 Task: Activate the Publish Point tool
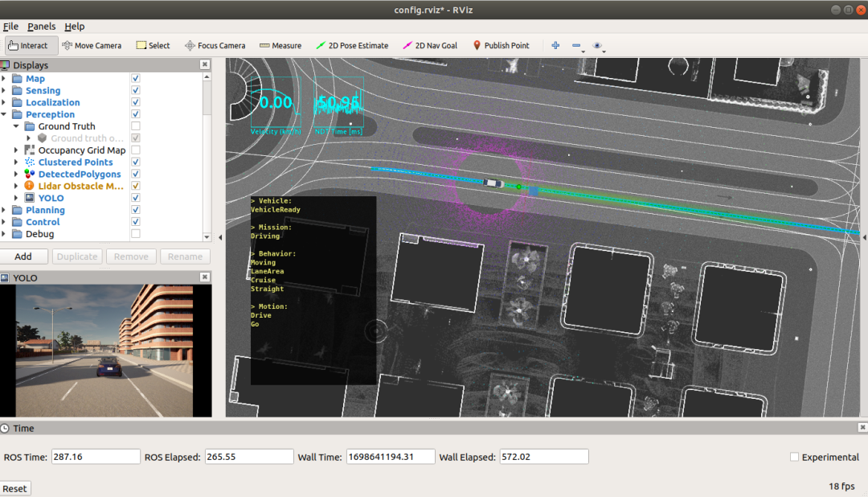[501, 46]
